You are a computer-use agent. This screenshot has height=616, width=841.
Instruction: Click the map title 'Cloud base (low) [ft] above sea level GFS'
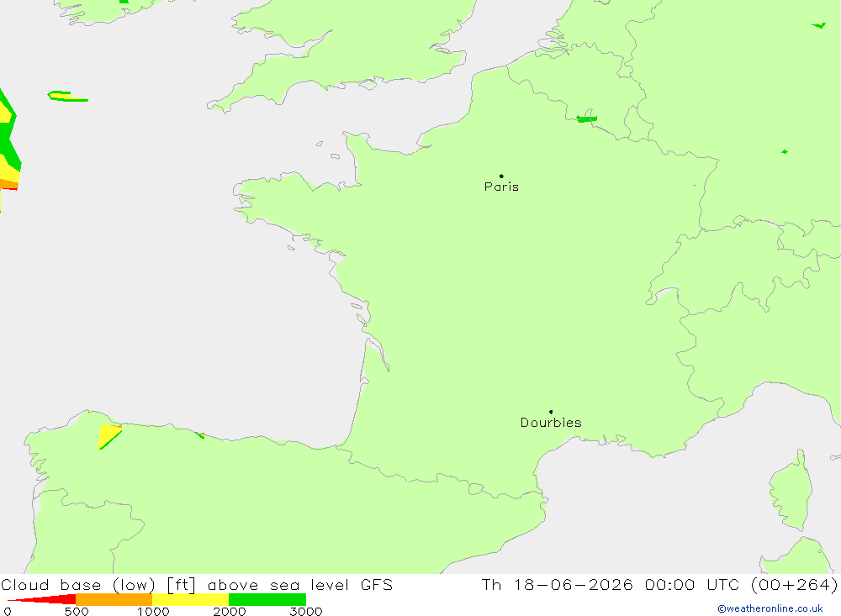197,584
